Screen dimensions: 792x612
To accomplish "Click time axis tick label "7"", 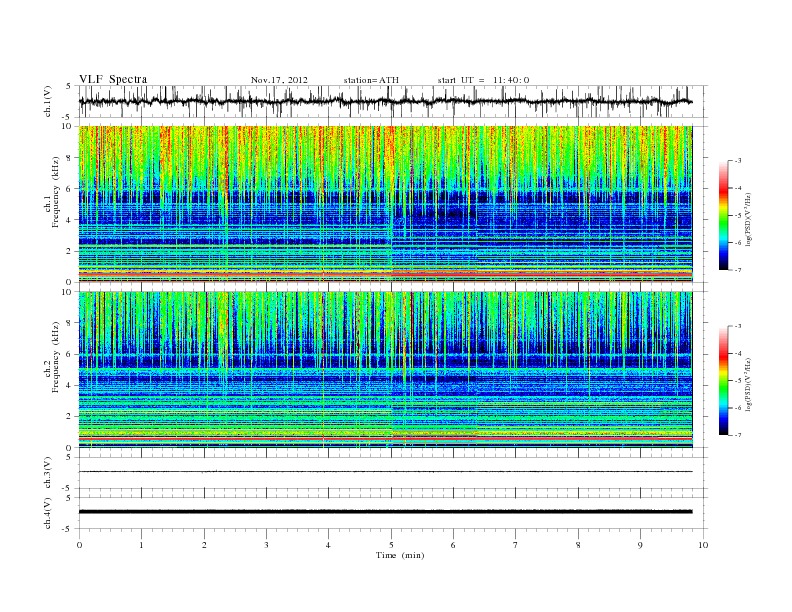I will [x=516, y=545].
